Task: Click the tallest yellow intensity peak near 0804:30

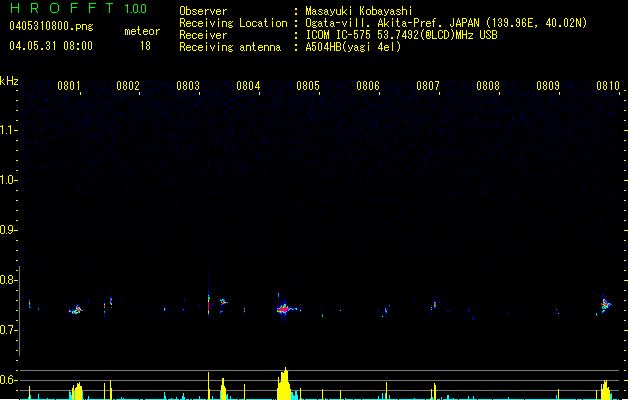Action: point(284,384)
